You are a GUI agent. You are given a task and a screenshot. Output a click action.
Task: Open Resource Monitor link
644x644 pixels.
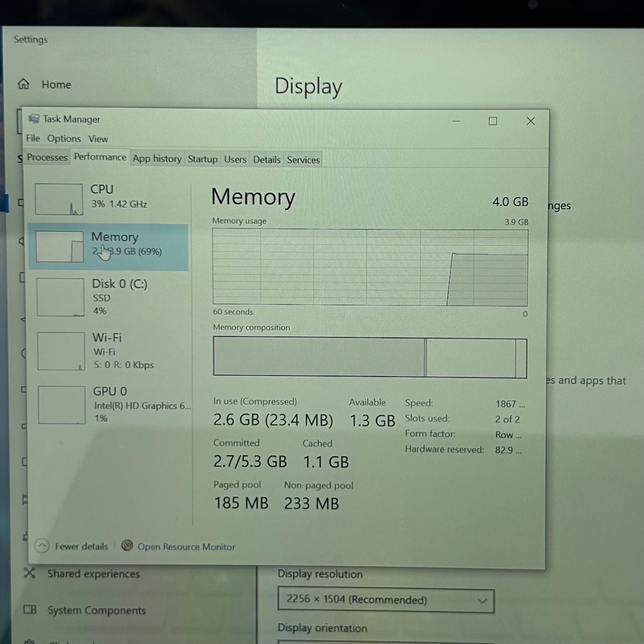coord(186,547)
